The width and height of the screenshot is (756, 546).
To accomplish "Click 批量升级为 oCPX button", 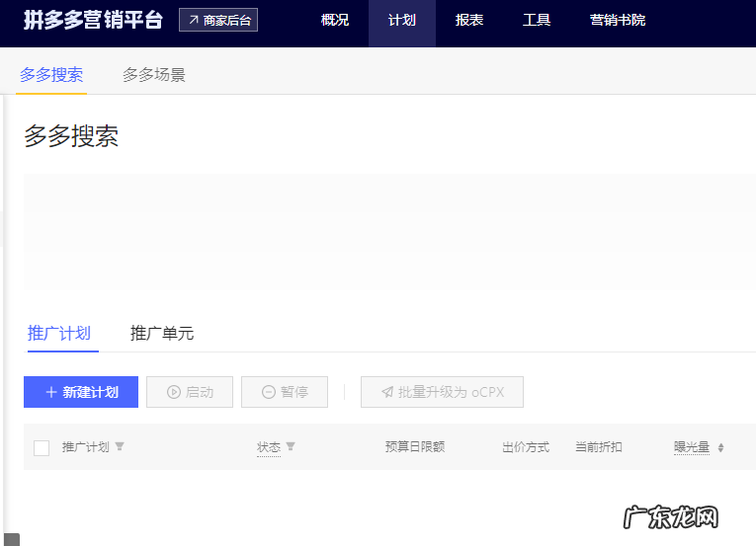I will pos(442,392).
